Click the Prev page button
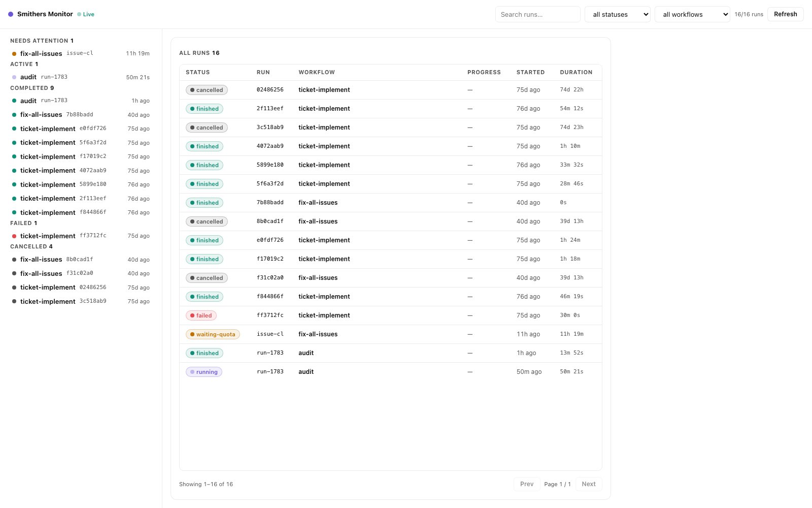Image resolution: width=812 pixels, height=508 pixels. point(527,484)
